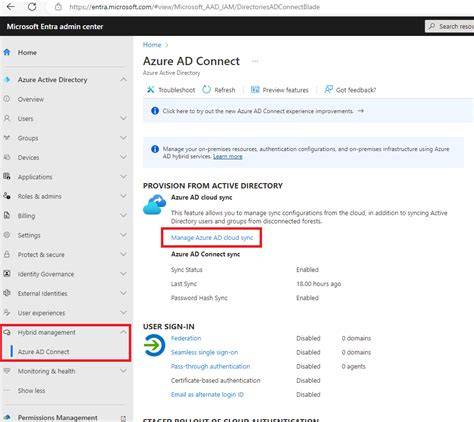Click the Devices icon in sidebar

click(x=7, y=157)
